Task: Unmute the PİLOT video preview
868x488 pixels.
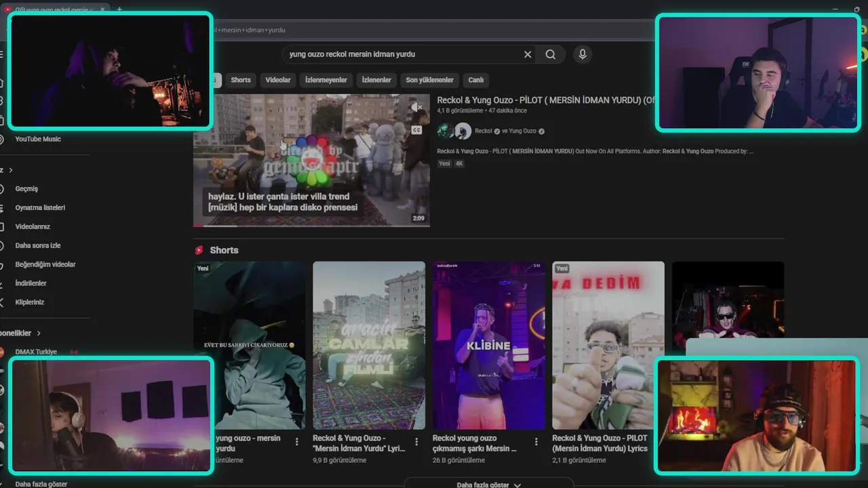Action: [x=417, y=107]
